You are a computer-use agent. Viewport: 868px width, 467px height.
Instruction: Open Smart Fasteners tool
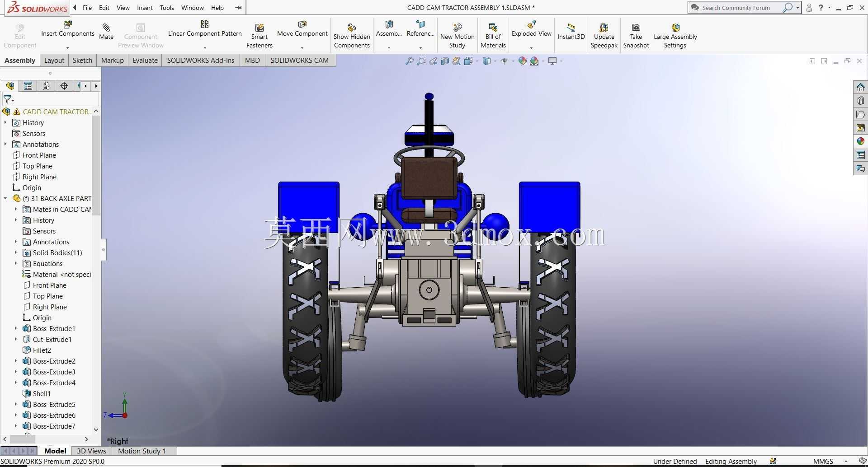[259, 36]
